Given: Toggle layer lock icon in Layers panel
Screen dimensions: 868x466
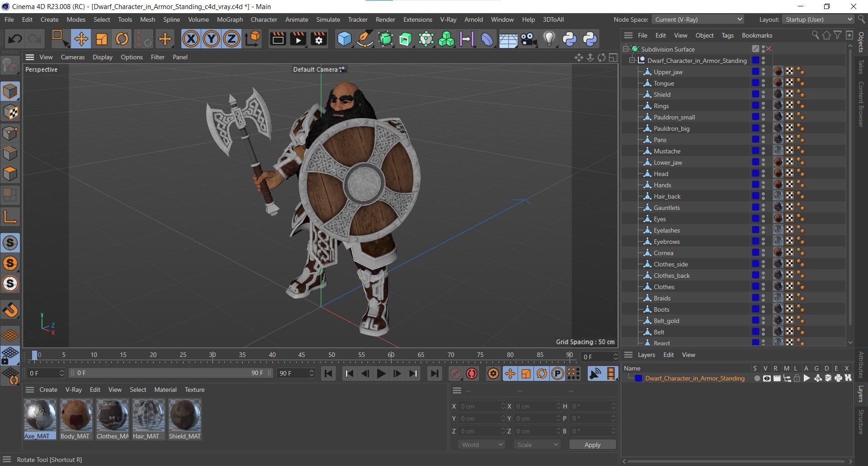Looking at the screenshot, I should point(797,378).
